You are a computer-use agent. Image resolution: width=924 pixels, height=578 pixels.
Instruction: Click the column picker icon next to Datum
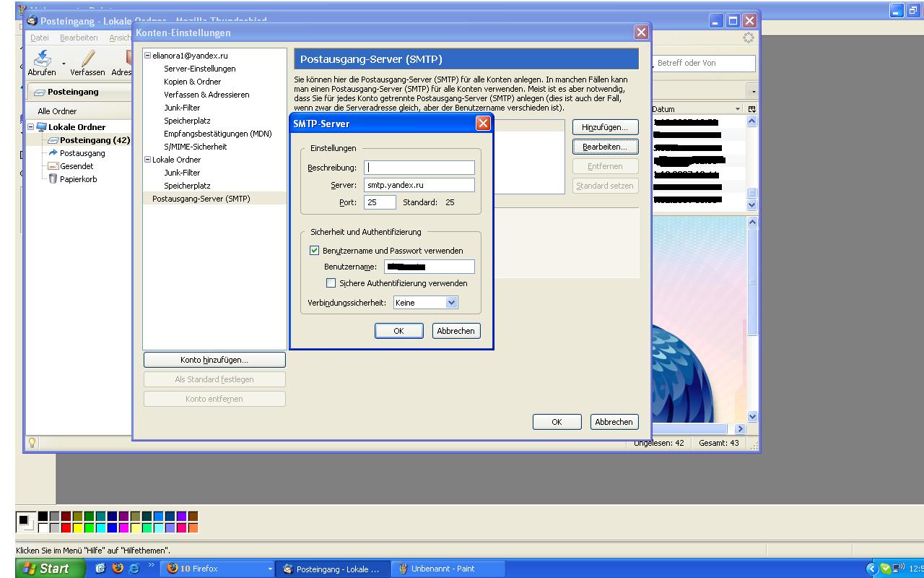click(751, 109)
